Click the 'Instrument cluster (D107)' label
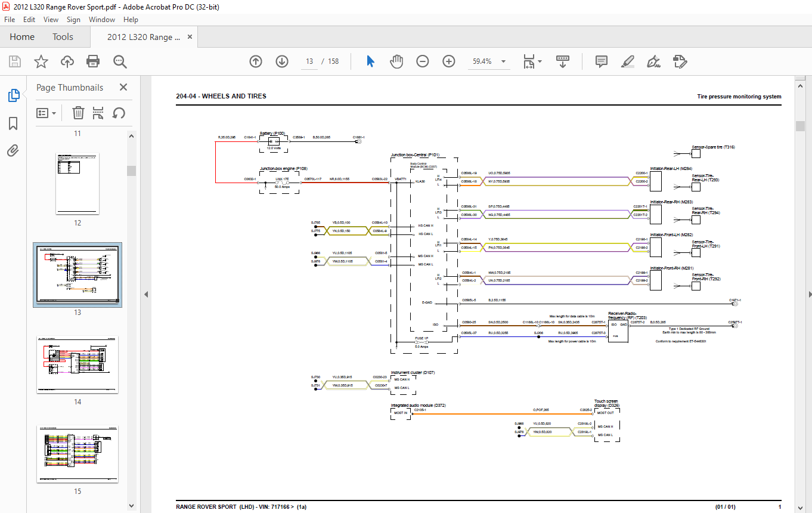This screenshot has width=812, height=513. tap(413, 372)
